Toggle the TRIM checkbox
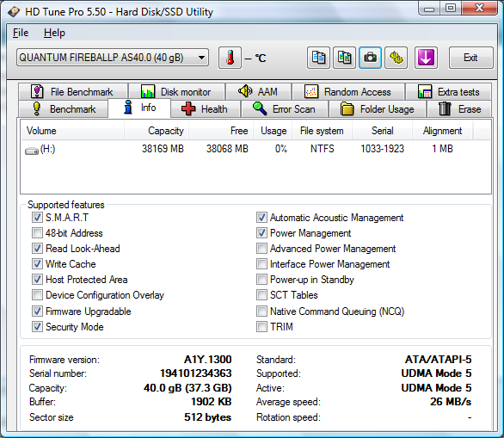The width and height of the screenshot is (504, 438). 261,326
